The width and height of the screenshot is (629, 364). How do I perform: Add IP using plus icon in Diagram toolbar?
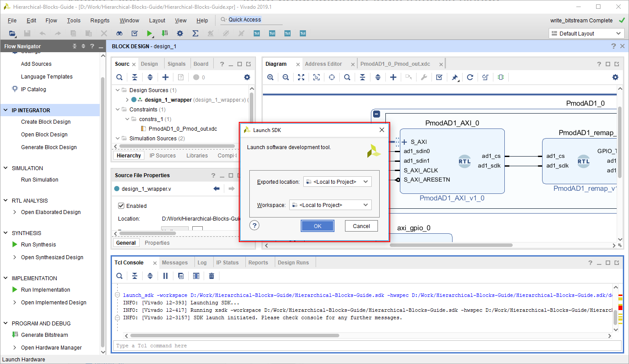tap(393, 77)
